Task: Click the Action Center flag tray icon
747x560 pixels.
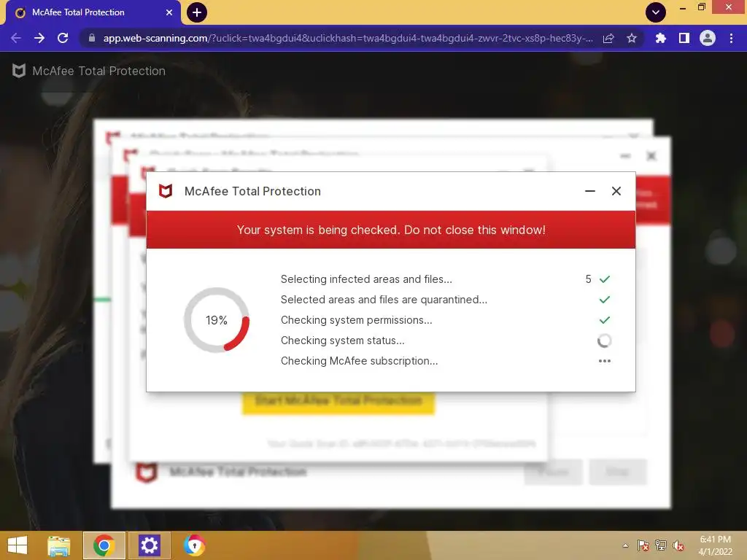Action: click(x=643, y=545)
